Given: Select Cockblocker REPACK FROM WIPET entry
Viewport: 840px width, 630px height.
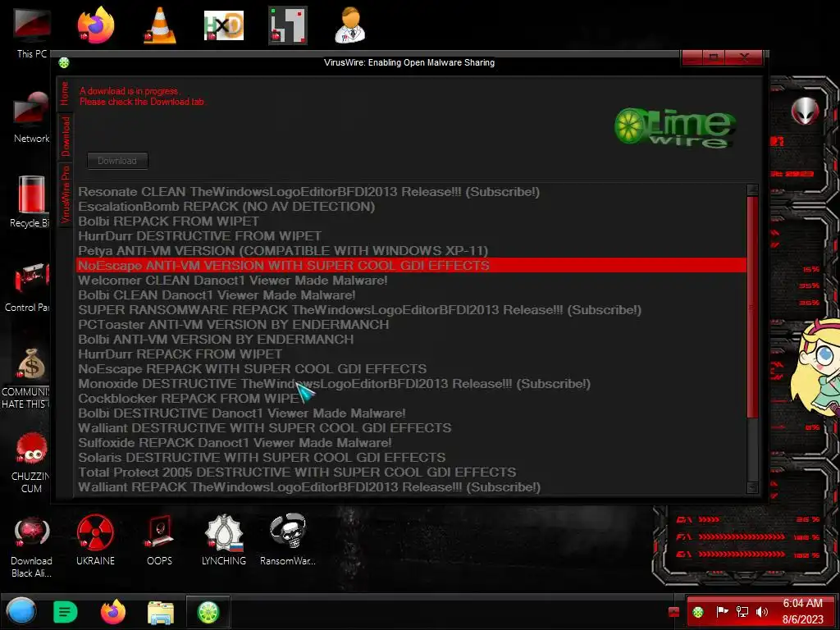Looking at the screenshot, I should click(x=412, y=399).
